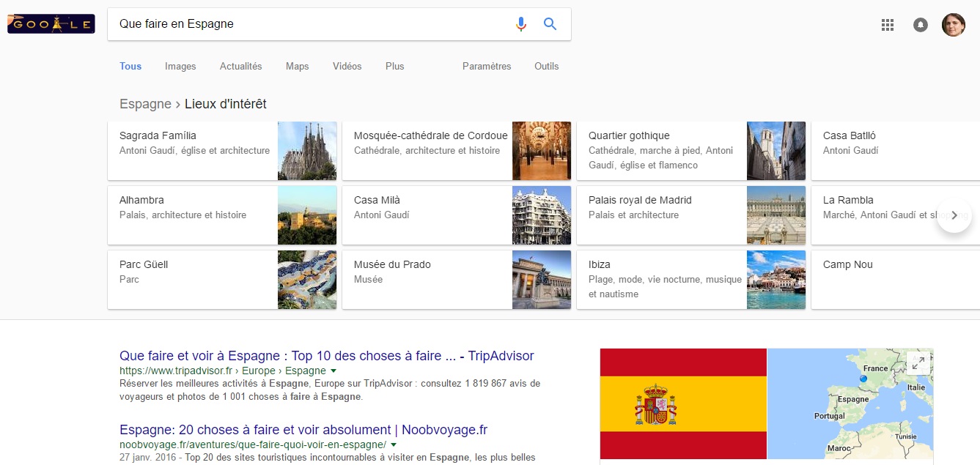Open the Quartier gothique thumbnail

point(776,151)
